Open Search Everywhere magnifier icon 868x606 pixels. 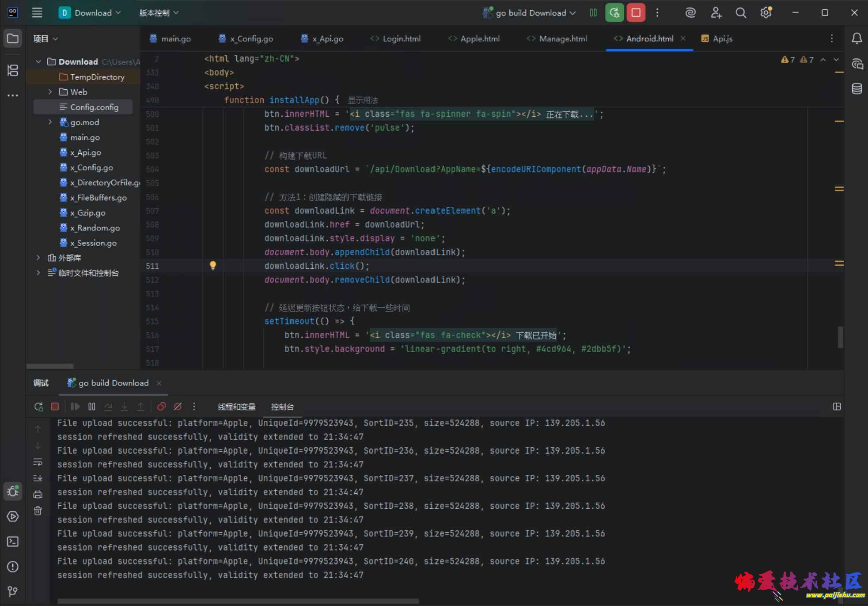(x=741, y=13)
